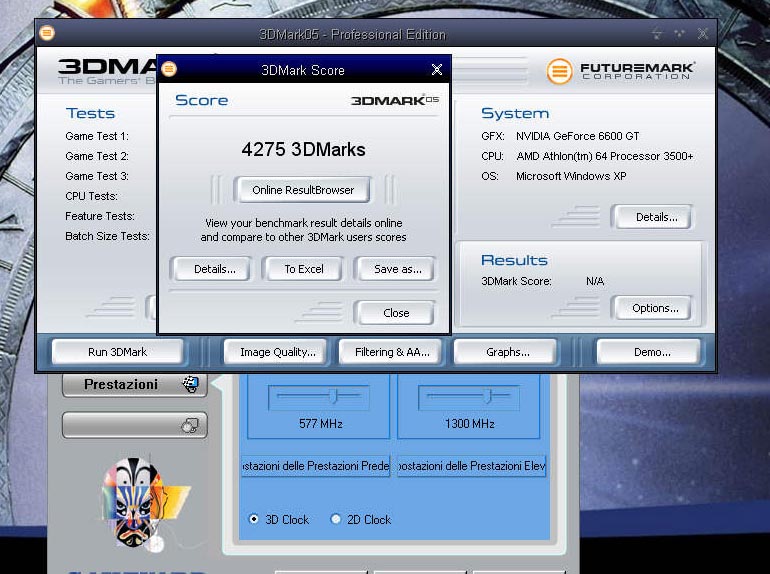This screenshot has height=574, width=770.
Task: Click the default performance settings button (Prede)
Action: tap(316, 465)
